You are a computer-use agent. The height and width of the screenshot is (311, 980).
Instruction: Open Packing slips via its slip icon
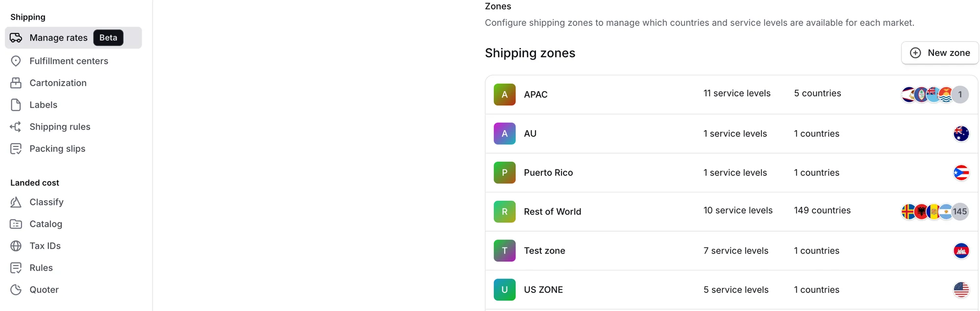pos(15,148)
